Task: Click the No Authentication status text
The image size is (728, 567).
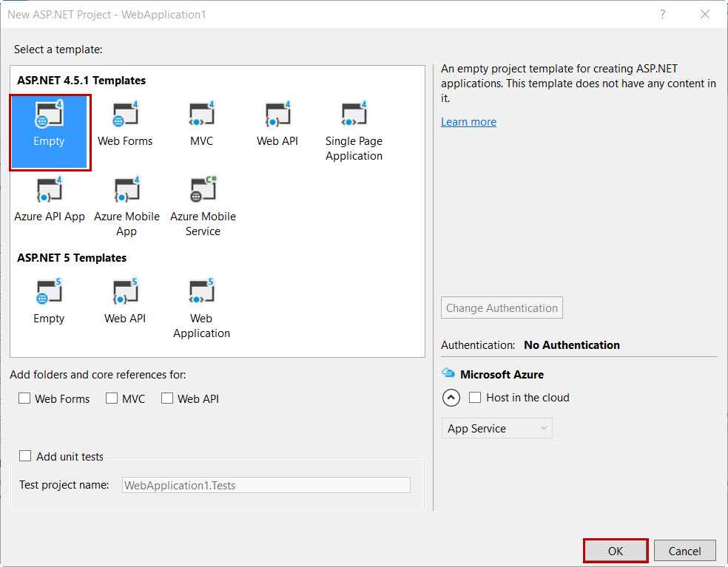Action: 572,344
